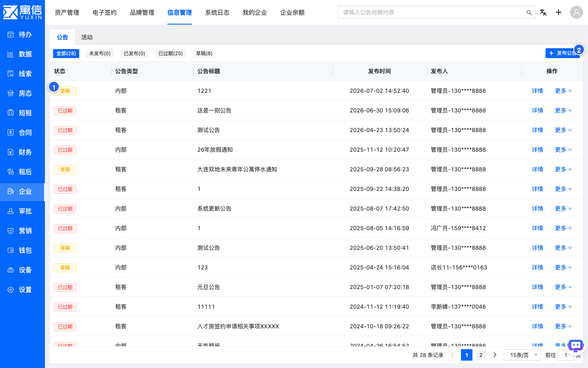Open the 数据 sidebar section
The width and height of the screenshot is (588, 368).
(22, 54)
